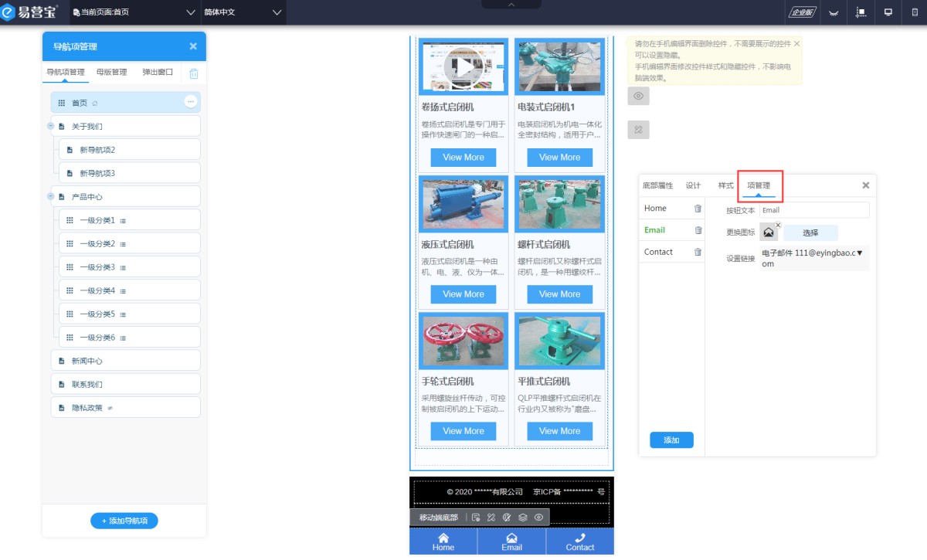Image resolution: width=927 pixels, height=560 pixels.
Task: Click the 按钮文本 input containing Email
Action: click(814, 210)
